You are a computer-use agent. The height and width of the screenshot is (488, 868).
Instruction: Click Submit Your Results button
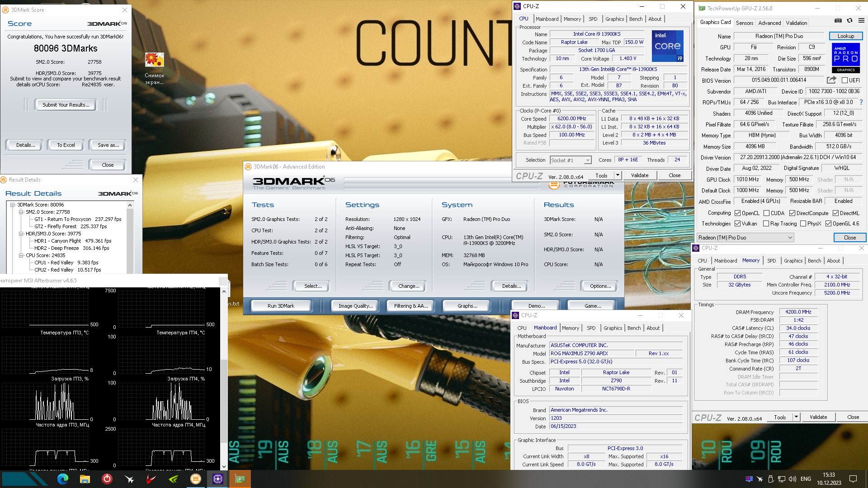click(x=66, y=105)
